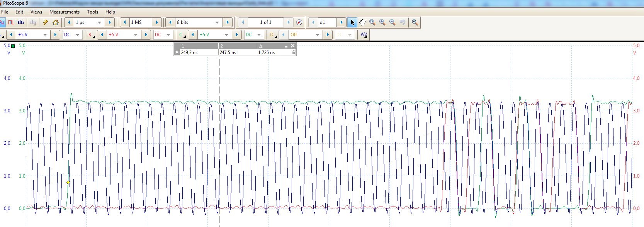Screen dimensions: 644x227
Task: Increase channel D range with right arrow
Action: (328, 35)
